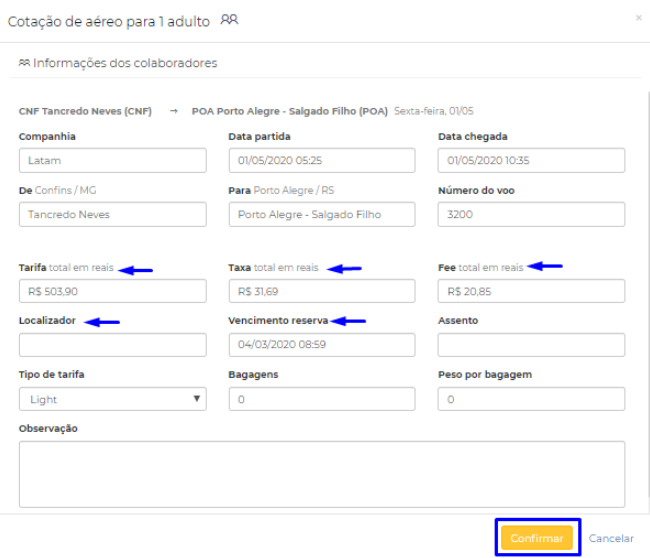
Task: Click the people icon before Informações dos colaboradores
Action: 24,63
